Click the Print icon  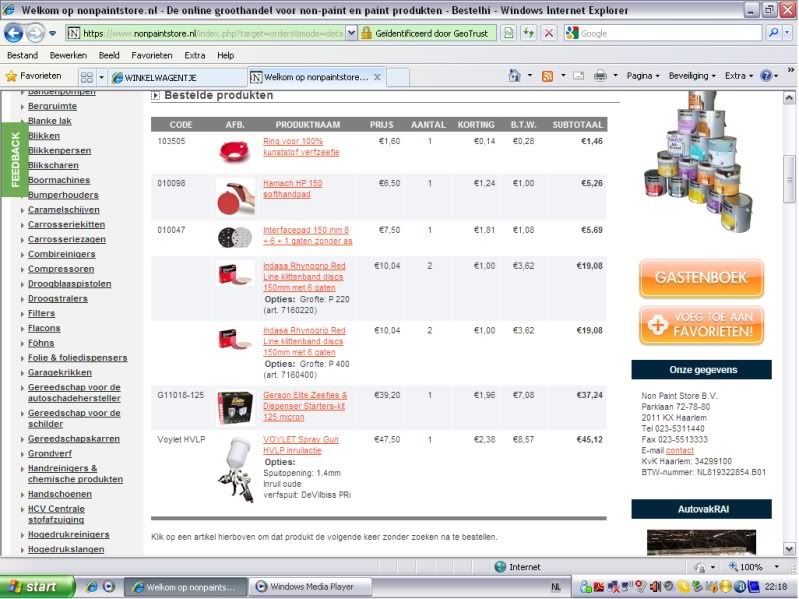point(601,76)
